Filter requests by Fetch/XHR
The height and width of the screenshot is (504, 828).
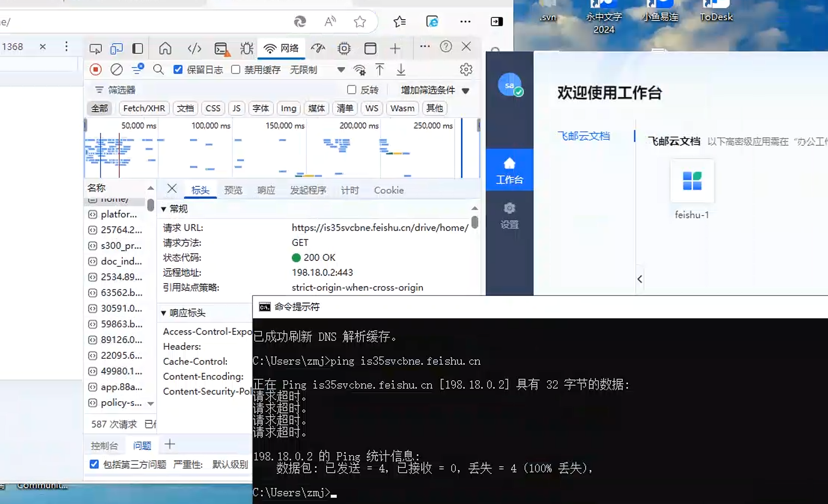point(144,108)
